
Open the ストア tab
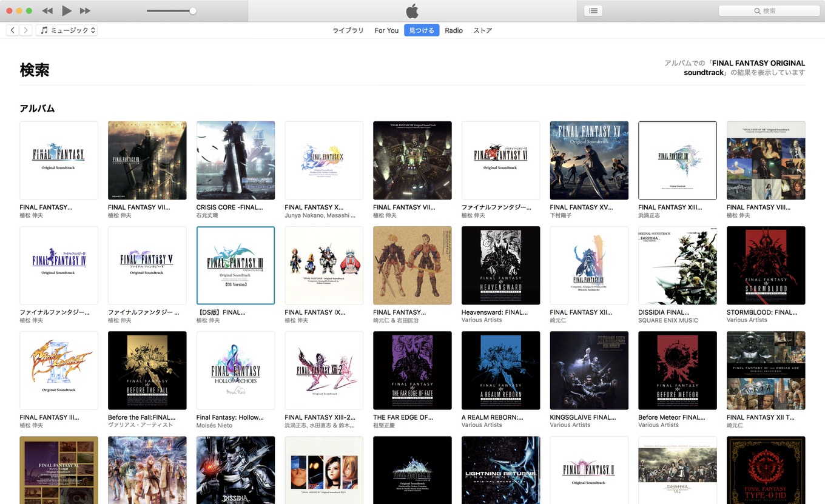point(483,30)
